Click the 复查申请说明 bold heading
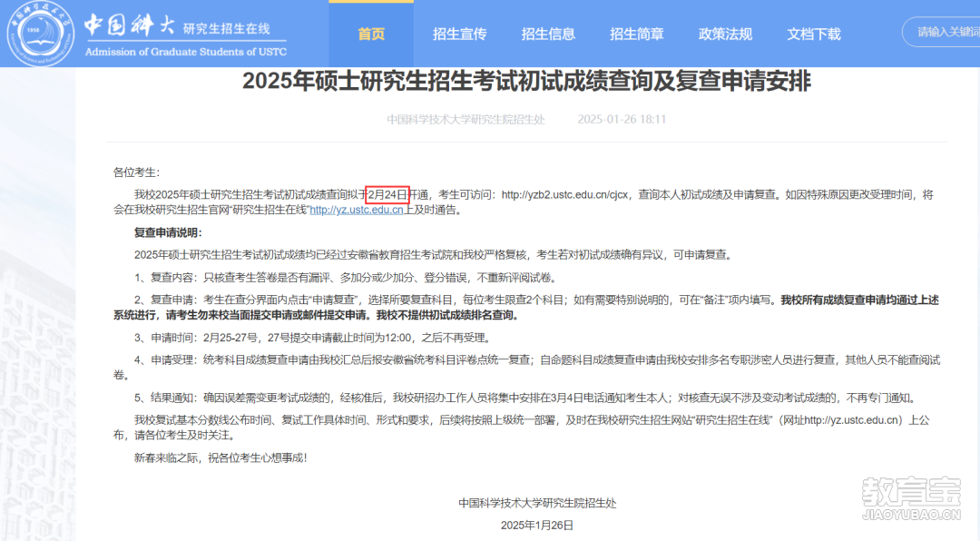The width and height of the screenshot is (980, 541). coord(168,232)
